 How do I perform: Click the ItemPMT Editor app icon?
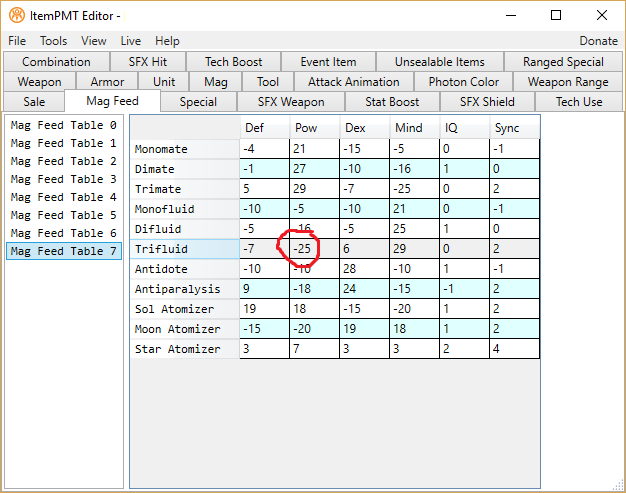[16, 16]
